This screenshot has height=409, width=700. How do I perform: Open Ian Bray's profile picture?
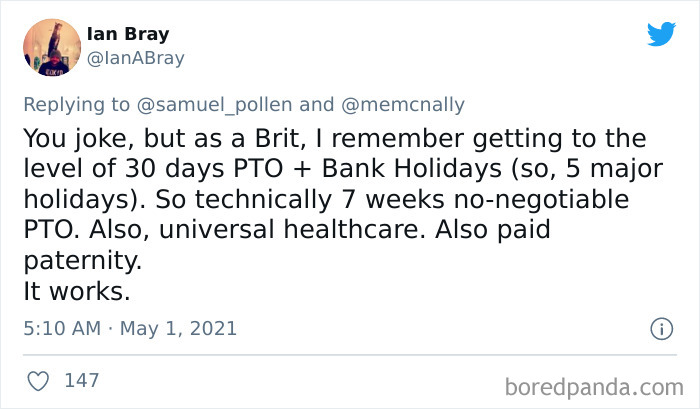(51, 46)
